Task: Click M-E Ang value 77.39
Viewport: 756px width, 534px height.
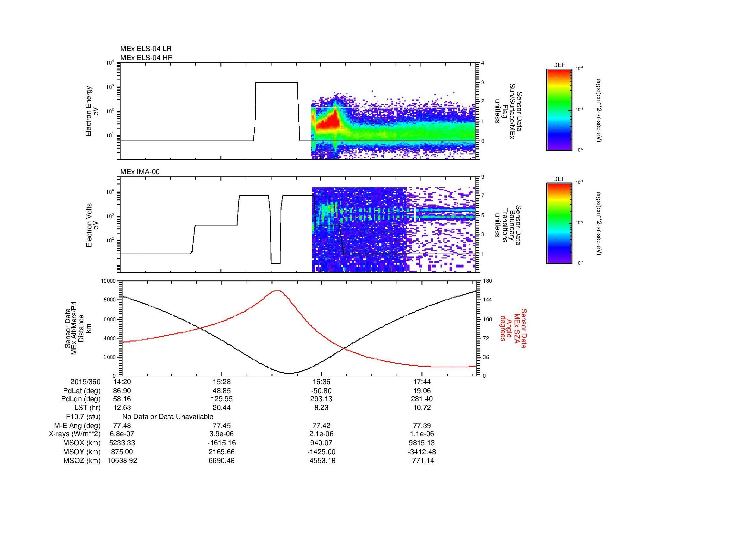Action: [422, 425]
